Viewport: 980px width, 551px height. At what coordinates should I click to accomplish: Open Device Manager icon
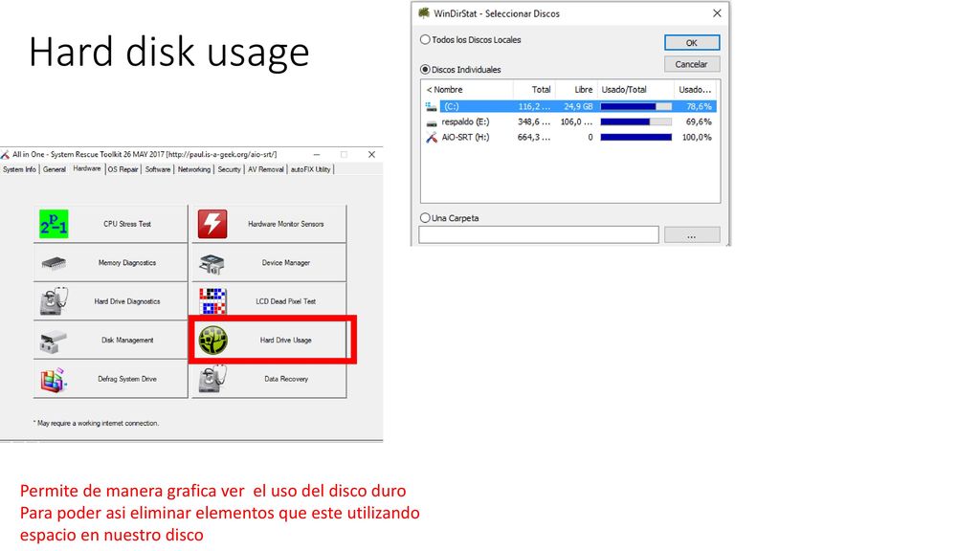coord(212,264)
